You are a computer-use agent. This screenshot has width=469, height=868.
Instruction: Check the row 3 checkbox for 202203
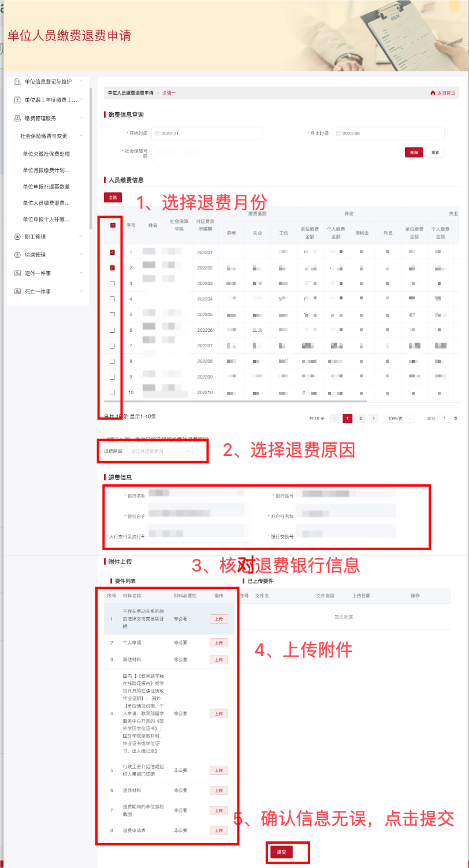point(113,283)
